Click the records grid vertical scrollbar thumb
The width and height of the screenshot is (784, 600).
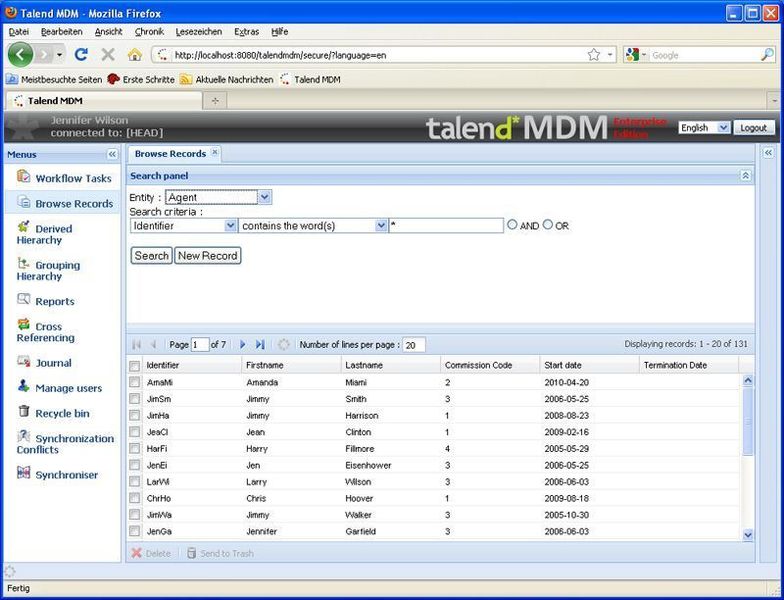(x=748, y=422)
